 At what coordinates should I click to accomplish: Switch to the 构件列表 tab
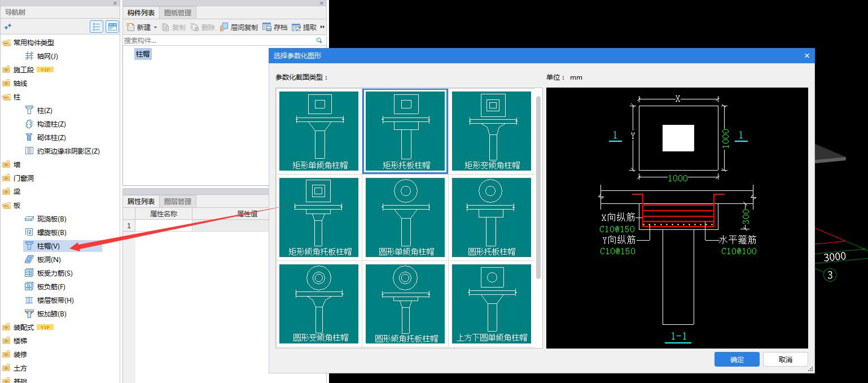pos(141,12)
